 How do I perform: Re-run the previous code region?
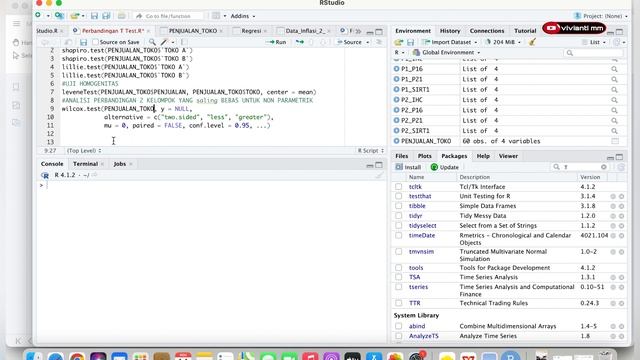pyautogui.click(x=300, y=42)
